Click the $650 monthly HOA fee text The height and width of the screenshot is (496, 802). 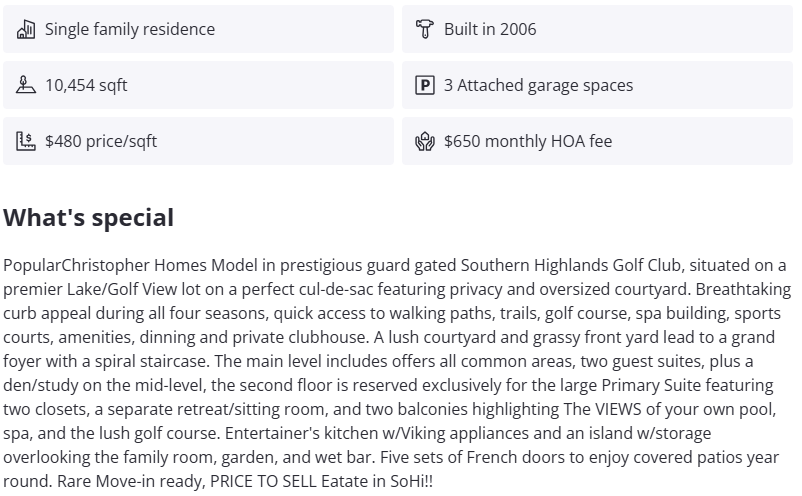pyautogui.click(x=528, y=141)
